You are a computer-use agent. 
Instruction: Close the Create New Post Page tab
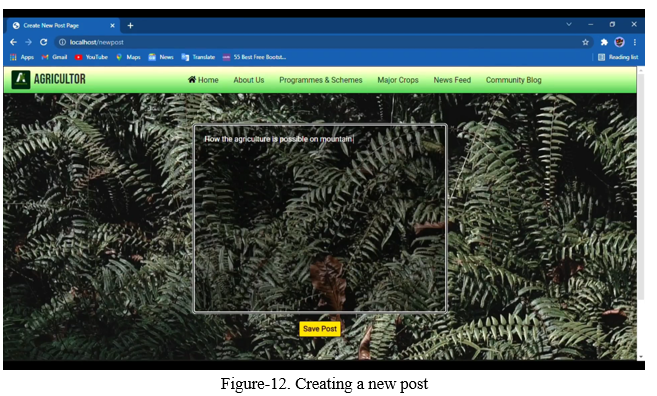112,26
